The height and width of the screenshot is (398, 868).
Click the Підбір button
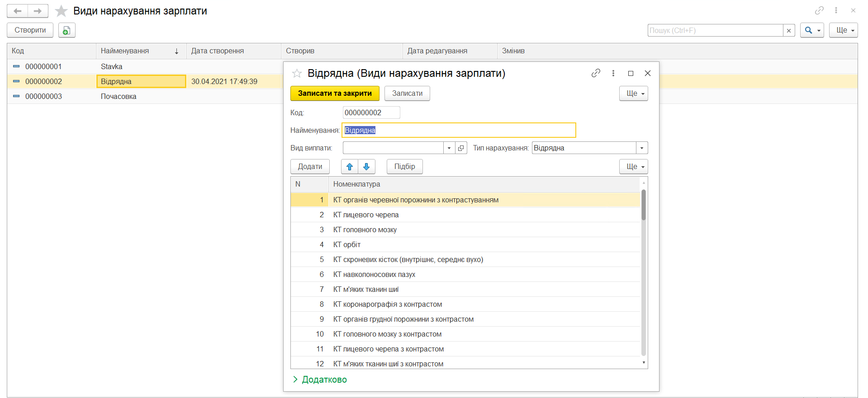point(404,167)
